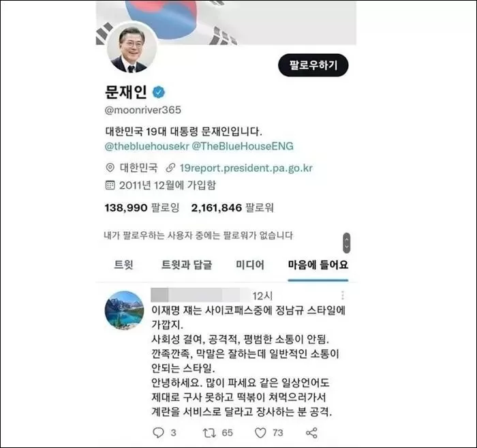Open the share icon below the tweet
477x448 pixels.
coord(311,432)
